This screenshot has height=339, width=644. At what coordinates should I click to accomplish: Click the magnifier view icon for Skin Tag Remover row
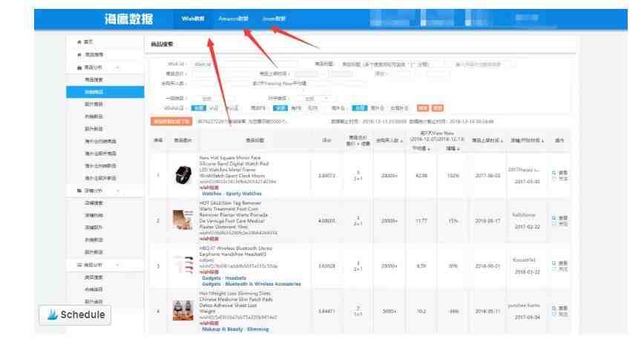[x=554, y=218]
